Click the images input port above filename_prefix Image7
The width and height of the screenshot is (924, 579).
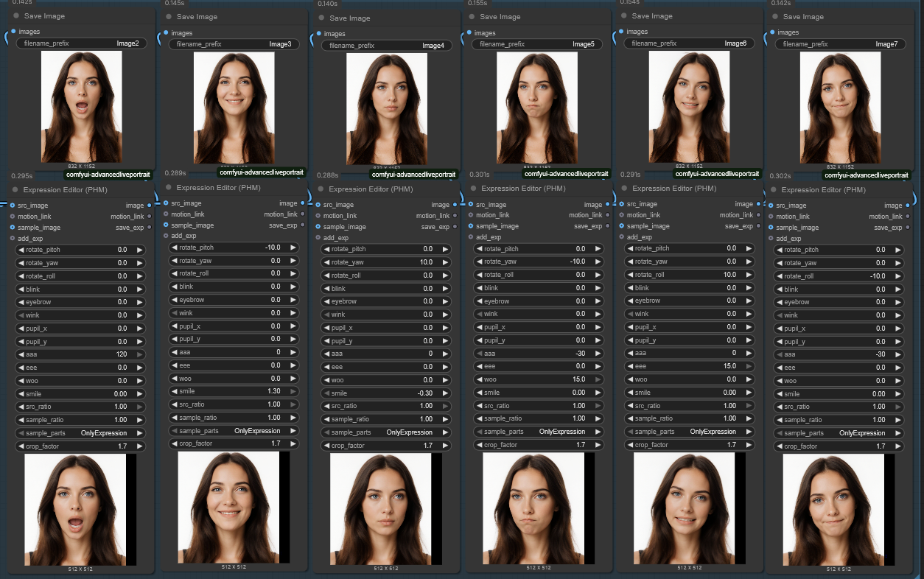coord(773,32)
